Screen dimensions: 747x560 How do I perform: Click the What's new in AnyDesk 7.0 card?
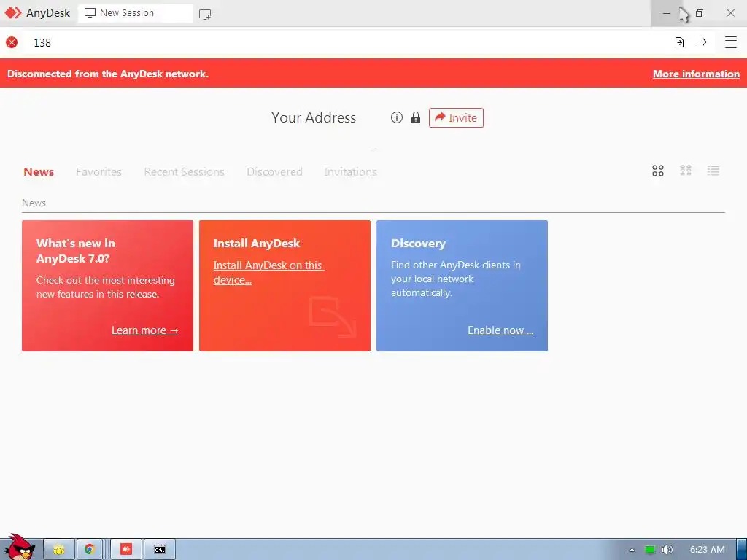click(108, 286)
